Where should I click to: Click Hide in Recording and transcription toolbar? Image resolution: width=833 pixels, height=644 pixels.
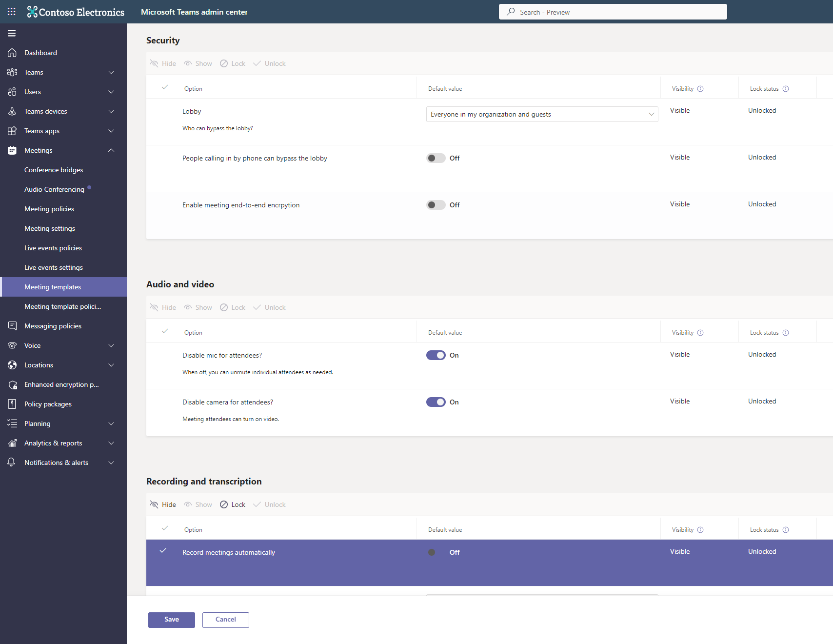coord(163,504)
